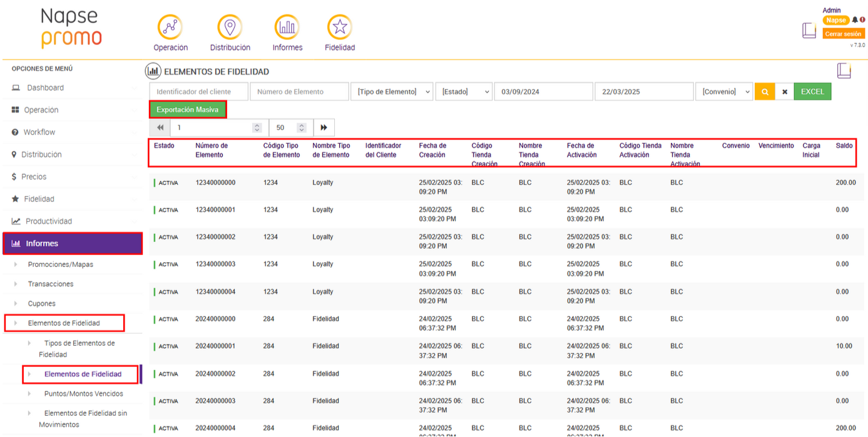Click the Exportación Masiva button
This screenshot has width=868, height=437.
[x=188, y=110]
